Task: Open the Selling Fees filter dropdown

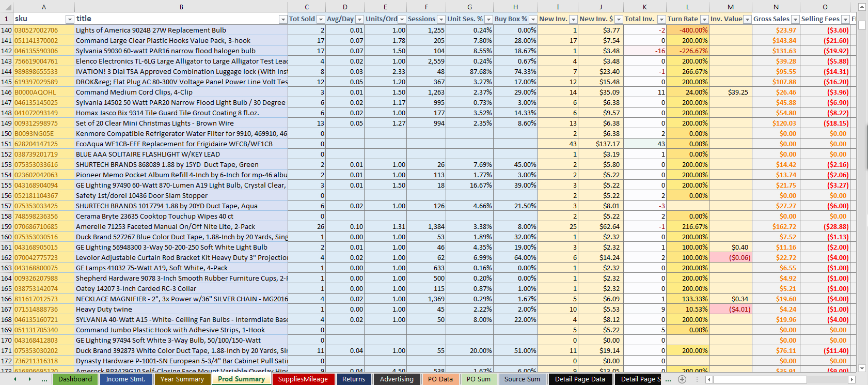Action: (x=845, y=19)
